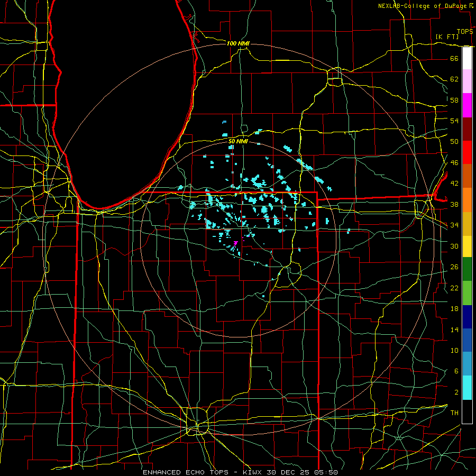The height and width of the screenshot is (476, 476).
Task: Click the legend value 18
Action: coord(454,309)
